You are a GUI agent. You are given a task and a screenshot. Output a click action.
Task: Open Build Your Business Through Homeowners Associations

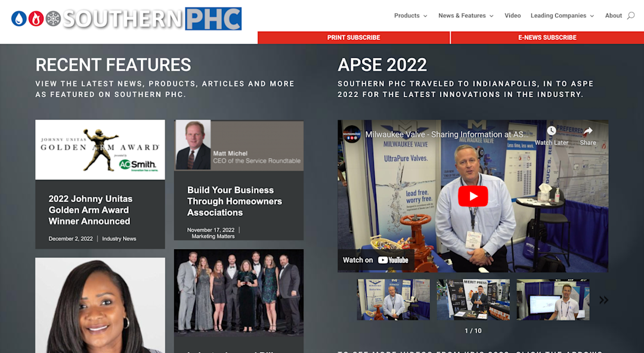pyautogui.click(x=234, y=202)
